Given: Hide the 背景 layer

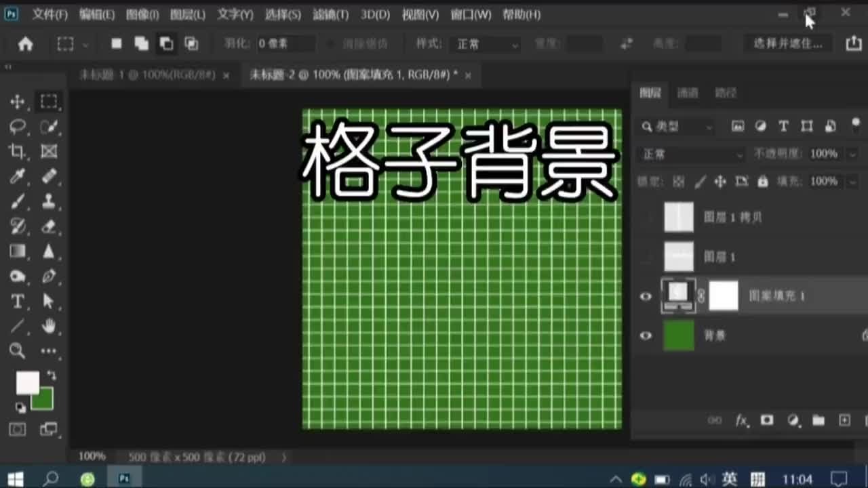Looking at the screenshot, I should pos(646,335).
